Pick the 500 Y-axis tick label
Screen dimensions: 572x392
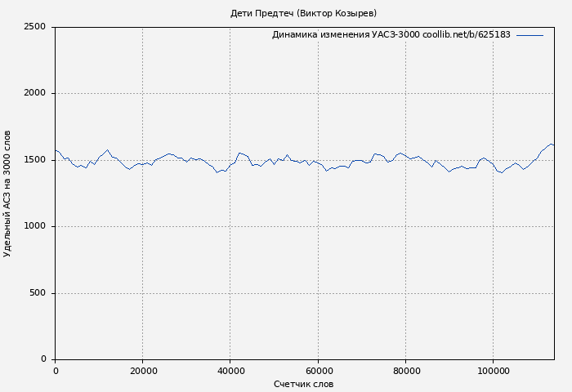[38, 293]
